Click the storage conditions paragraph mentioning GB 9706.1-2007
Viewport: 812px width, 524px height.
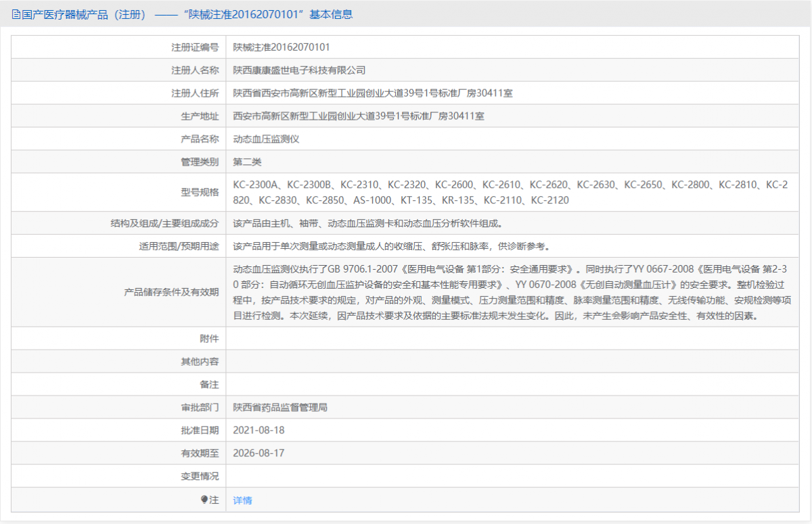(x=512, y=292)
